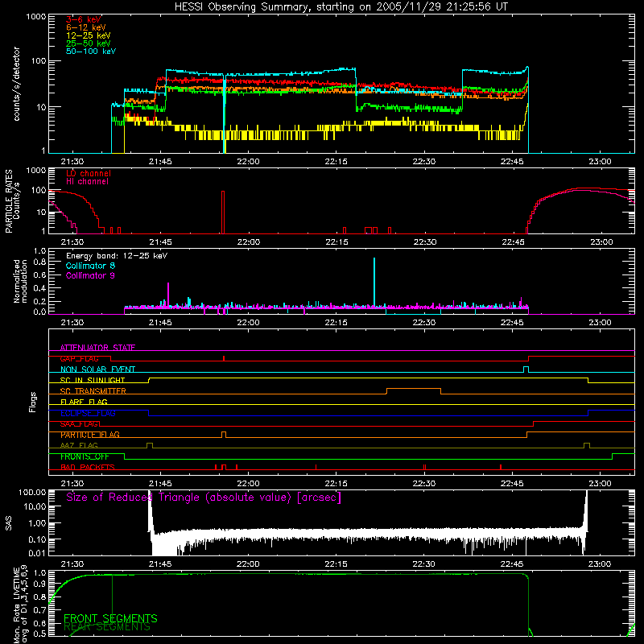Click the counts/s/detector axis label

[16, 84]
